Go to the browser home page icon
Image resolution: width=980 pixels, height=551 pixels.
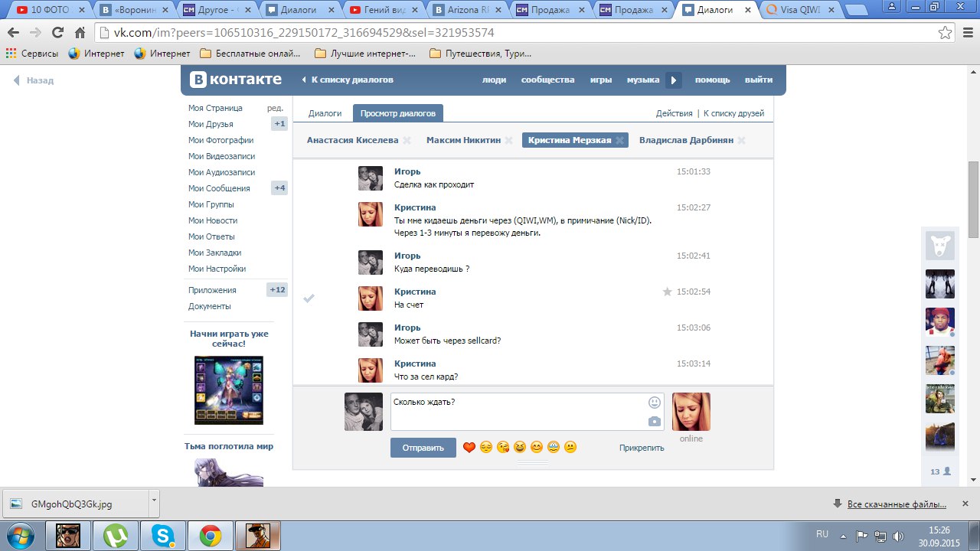(x=80, y=33)
